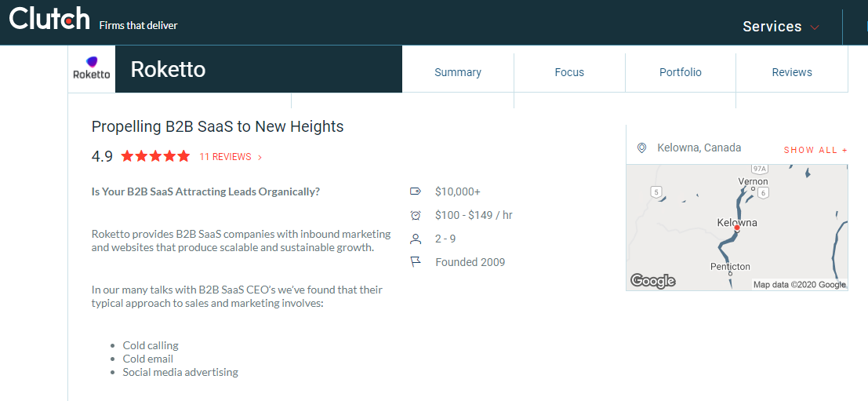868x401 pixels.
Task: Click the hourly rate clock icon
Action: click(x=416, y=215)
